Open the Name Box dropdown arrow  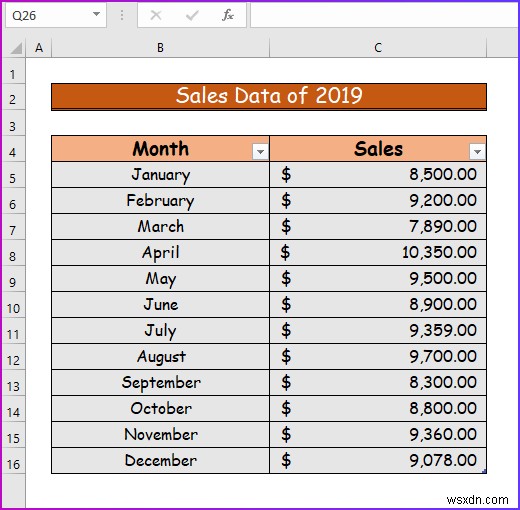tap(96, 14)
